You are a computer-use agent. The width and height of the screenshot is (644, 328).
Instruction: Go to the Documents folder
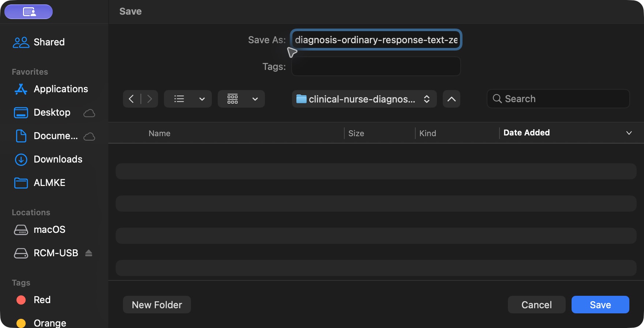pos(46,136)
